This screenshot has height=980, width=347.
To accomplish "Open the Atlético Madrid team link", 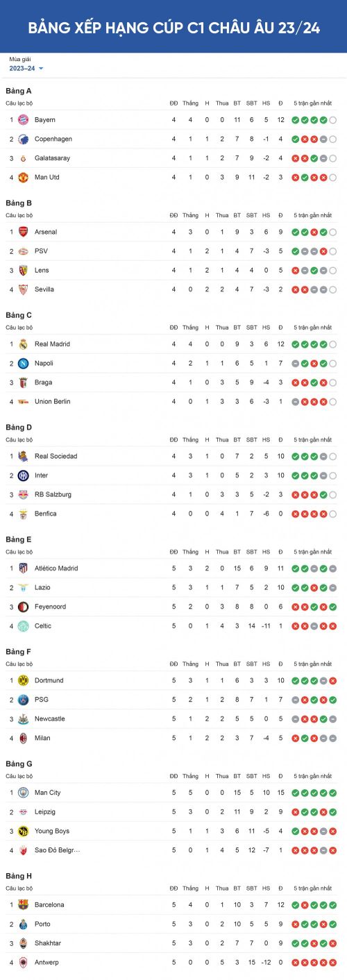I will point(56,568).
